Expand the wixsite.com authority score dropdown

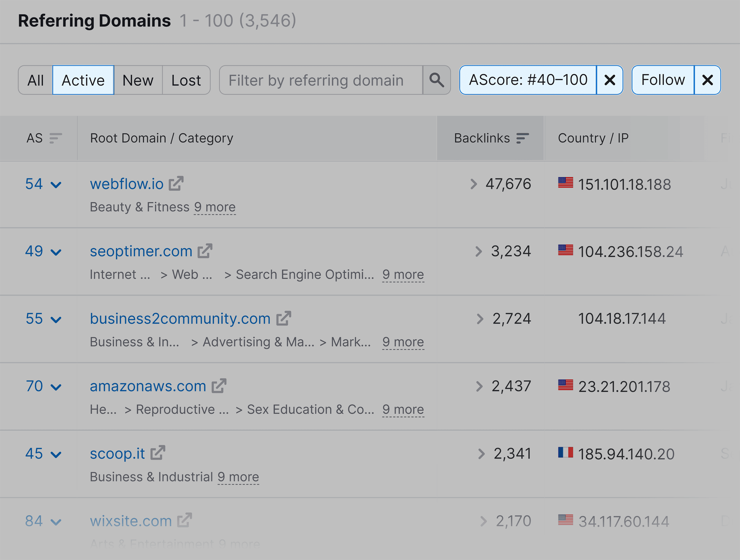56,521
